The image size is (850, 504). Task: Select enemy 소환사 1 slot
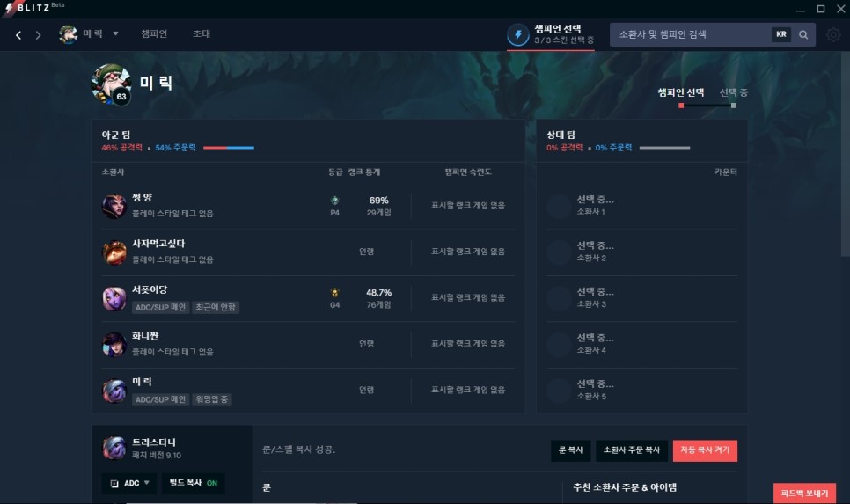click(641, 206)
